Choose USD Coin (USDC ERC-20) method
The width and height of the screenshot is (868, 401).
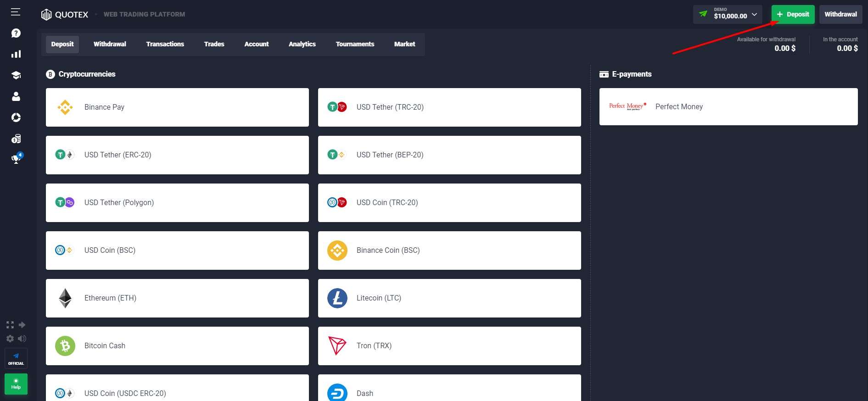[x=177, y=388]
